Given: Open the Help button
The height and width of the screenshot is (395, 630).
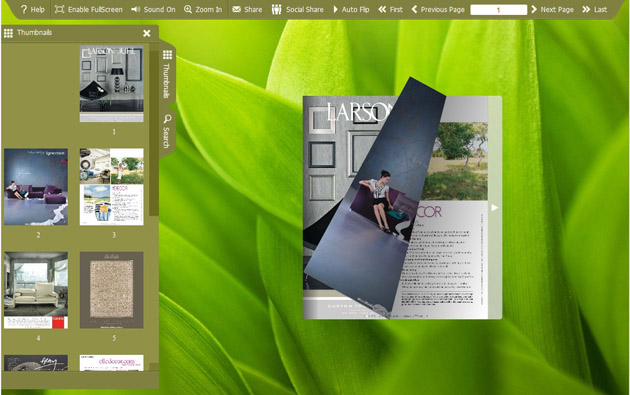Looking at the screenshot, I should click(x=32, y=9).
